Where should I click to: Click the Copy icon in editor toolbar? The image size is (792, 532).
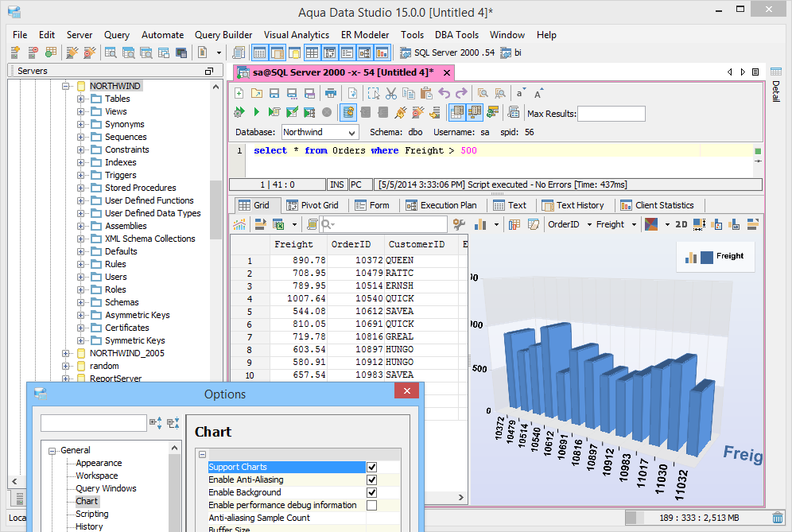pos(409,93)
